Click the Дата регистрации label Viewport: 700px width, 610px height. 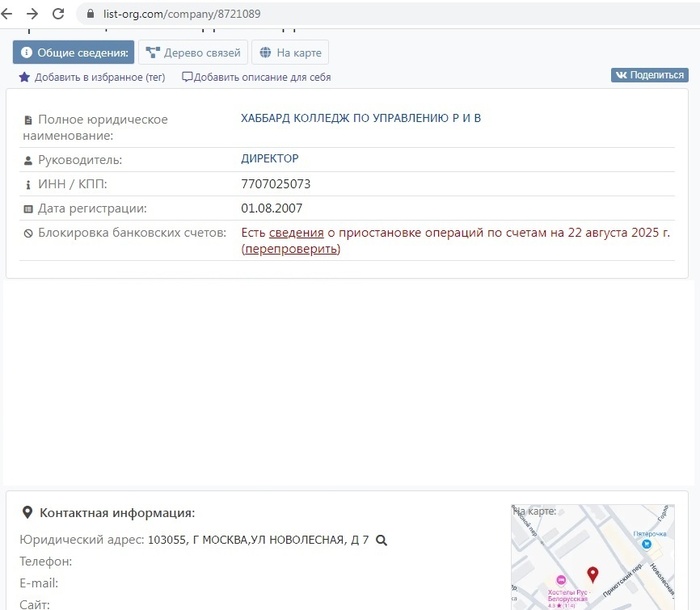tap(92, 209)
